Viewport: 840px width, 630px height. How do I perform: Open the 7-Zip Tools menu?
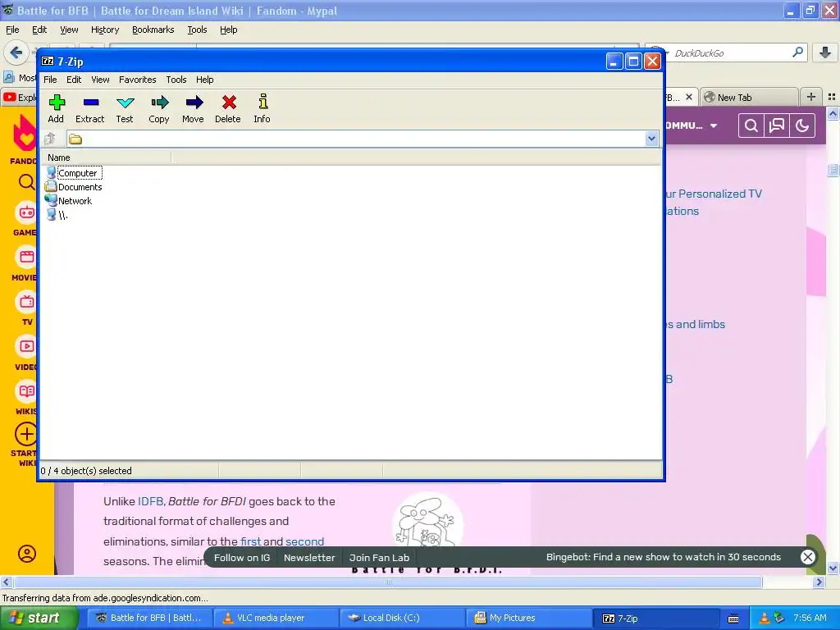click(x=176, y=80)
